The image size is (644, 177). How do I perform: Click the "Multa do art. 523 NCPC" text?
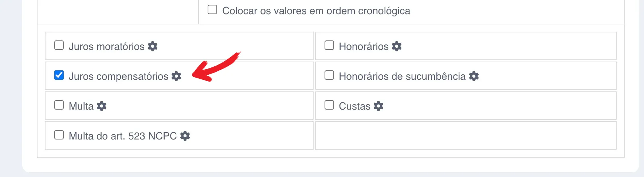[x=123, y=136]
